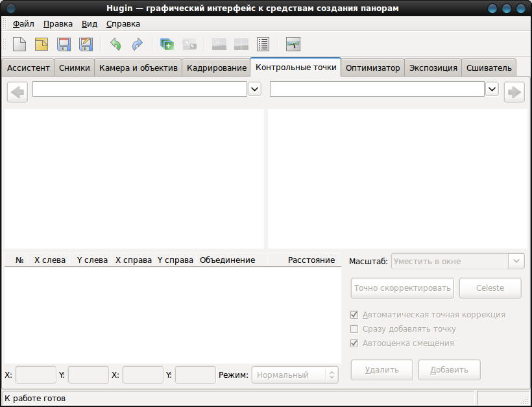Enable Сразу добавлять точку checkbox
The image size is (532, 407).
[x=354, y=329]
